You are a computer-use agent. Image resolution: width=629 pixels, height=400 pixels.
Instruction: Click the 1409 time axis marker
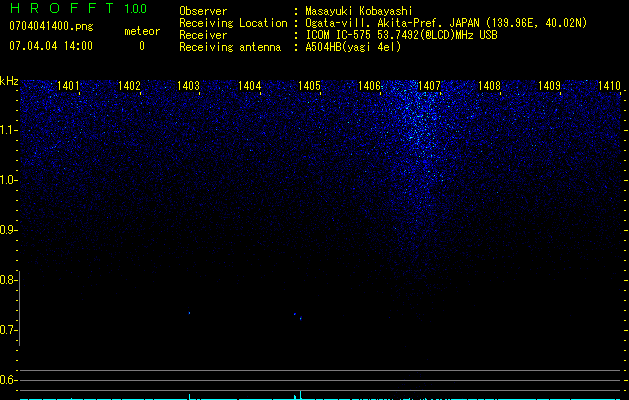[x=549, y=85]
